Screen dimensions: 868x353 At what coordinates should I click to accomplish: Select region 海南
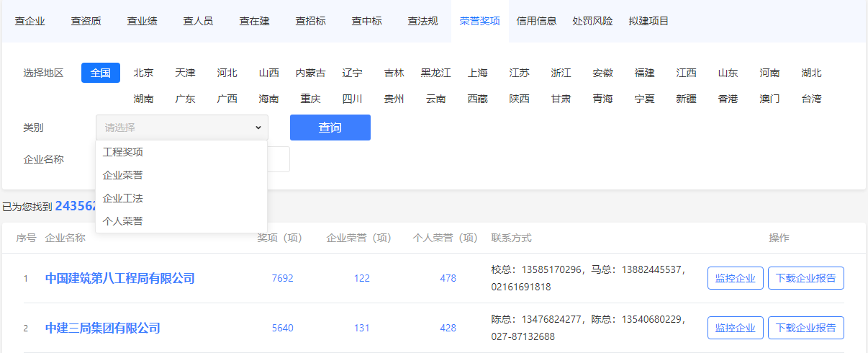point(269,99)
